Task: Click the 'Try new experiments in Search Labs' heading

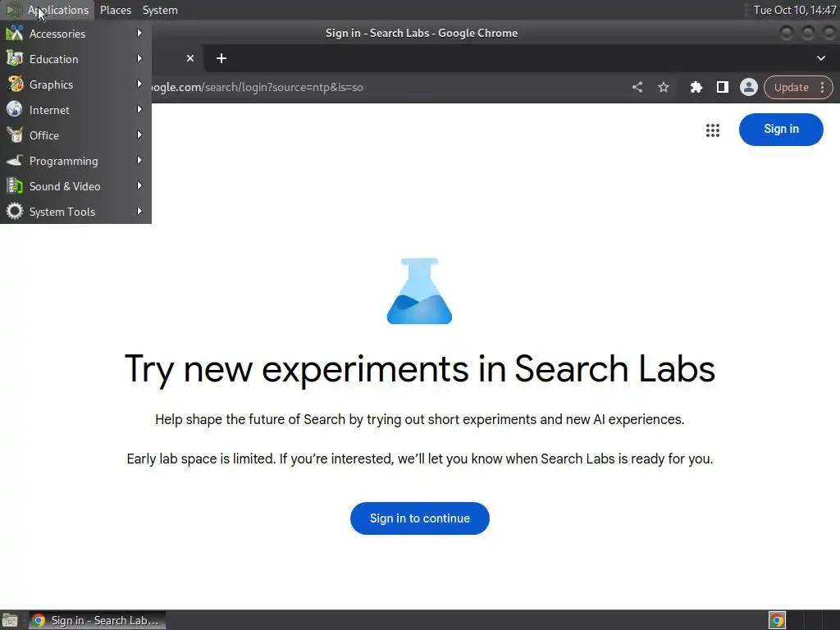Action: tap(419, 369)
